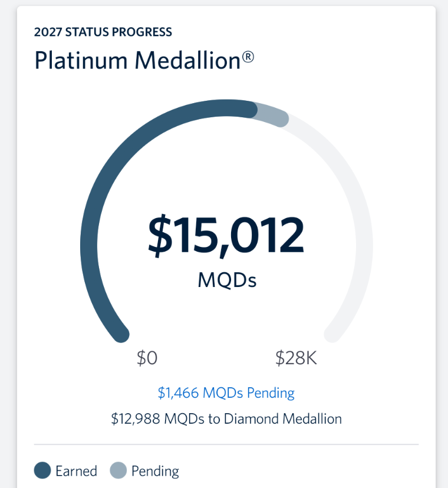448x488 pixels.
Task: Click the Earned legend dot
Action: [42, 470]
